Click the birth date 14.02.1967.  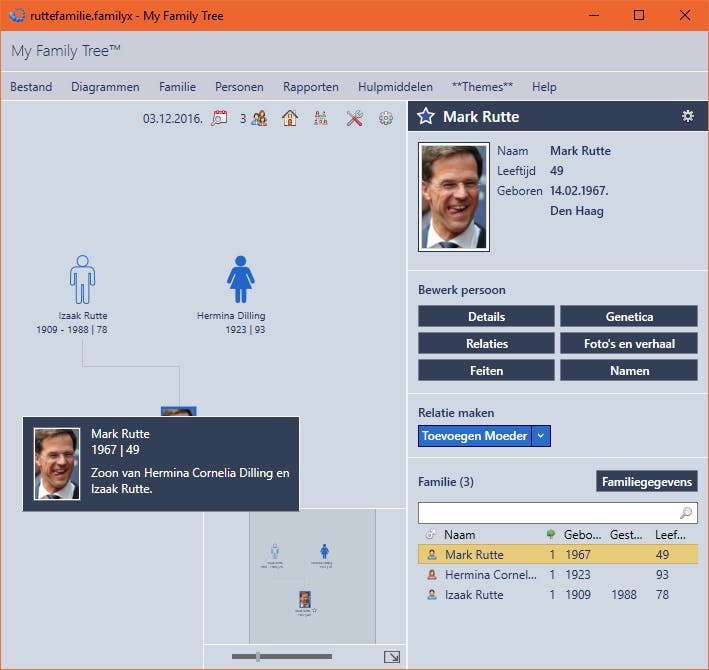[x=579, y=190]
